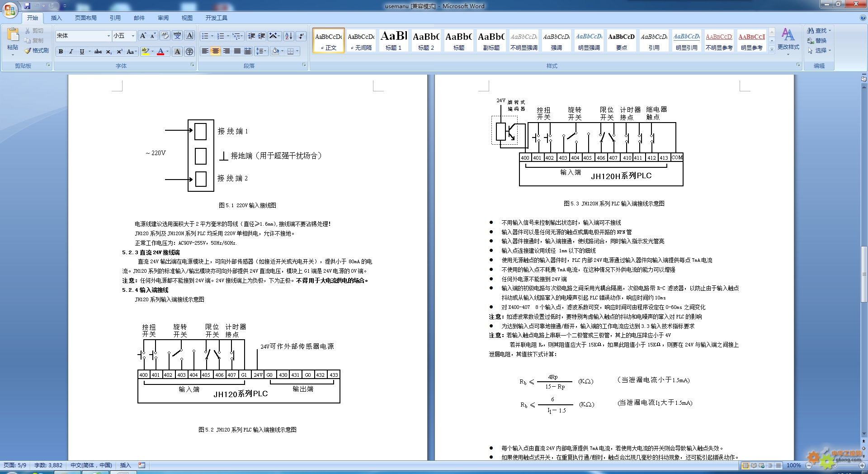The height and width of the screenshot is (474, 868).
Task: Switch to the Review (审阅) tab
Action: [163, 18]
